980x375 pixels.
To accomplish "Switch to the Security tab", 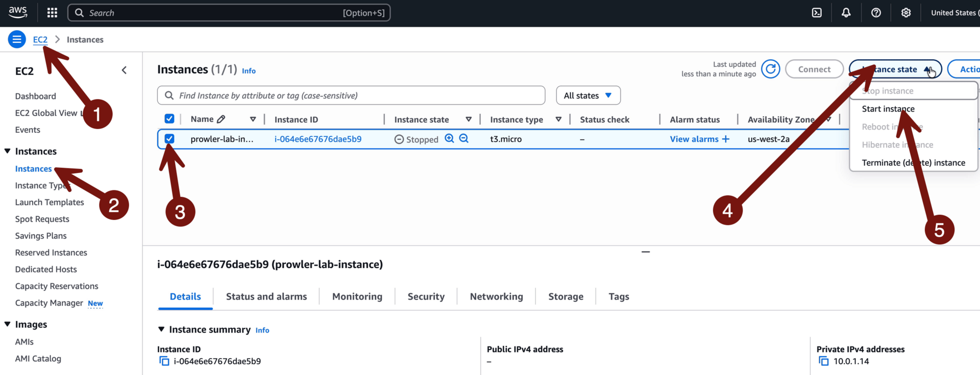I will click(x=426, y=296).
